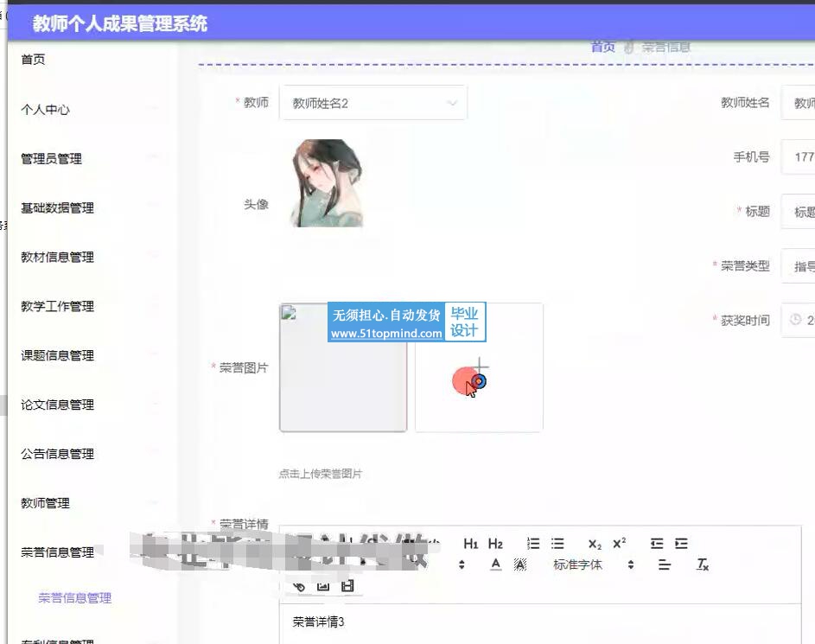Screen dimensions: 815x644
Task: Open the 教师 selection dropdown
Action: [373, 103]
